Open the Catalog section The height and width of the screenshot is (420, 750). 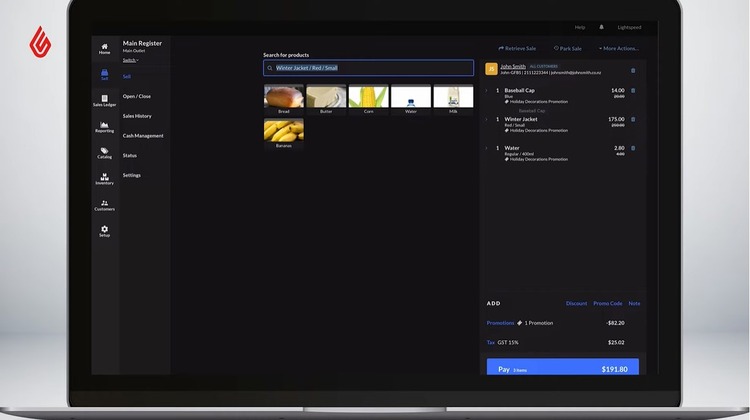(x=104, y=152)
